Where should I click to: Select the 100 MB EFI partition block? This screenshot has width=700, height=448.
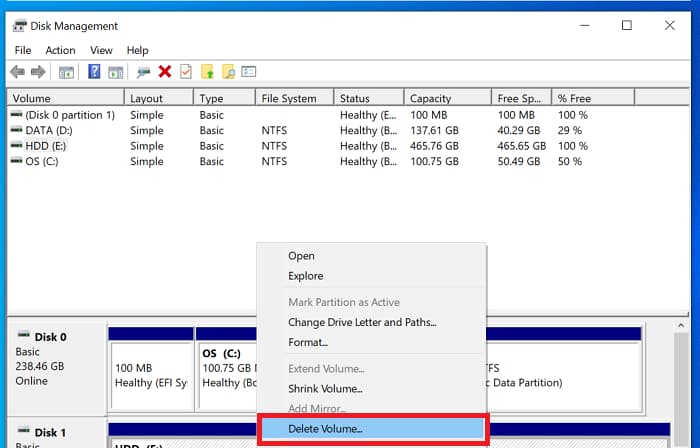point(150,375)
